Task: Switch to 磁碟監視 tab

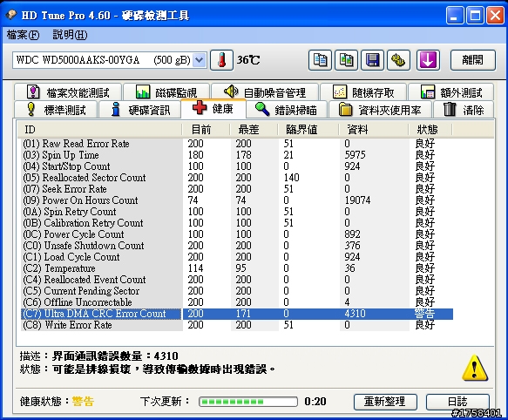Action: (166, 92)
